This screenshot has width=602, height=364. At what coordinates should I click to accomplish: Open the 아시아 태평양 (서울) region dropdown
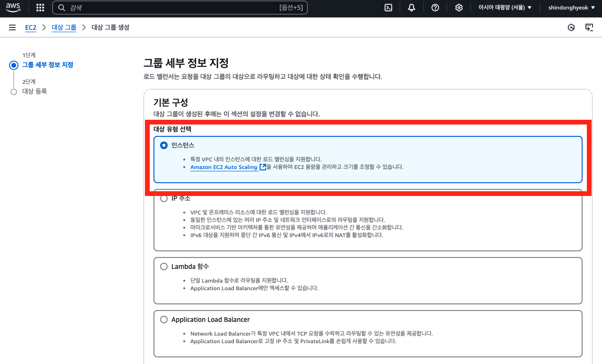coord(505,8)
